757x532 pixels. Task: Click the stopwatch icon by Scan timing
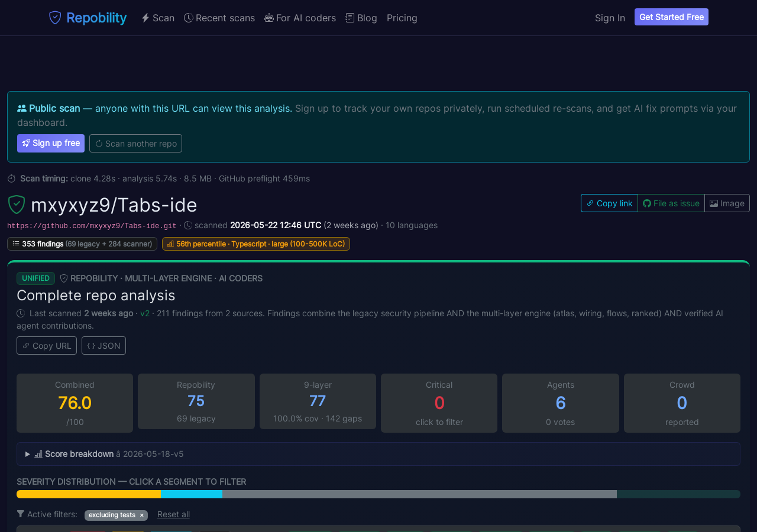[x=11, y=179]
